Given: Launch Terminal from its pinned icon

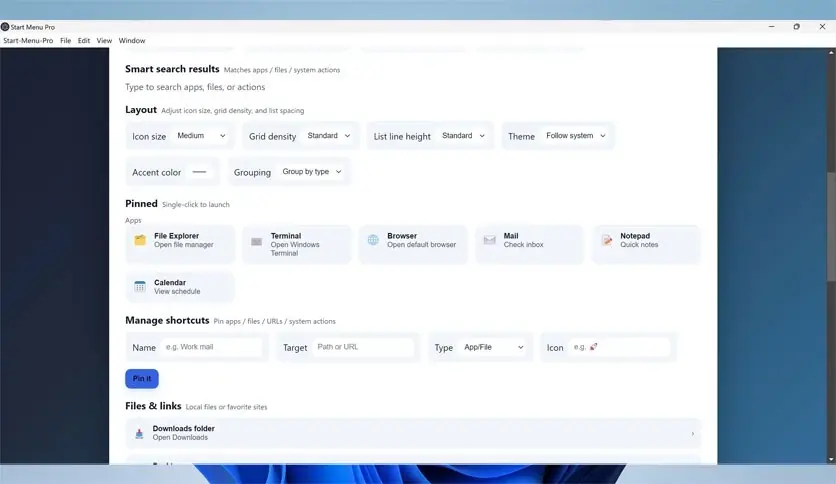Looking at the screenshot, I should point(257,241).
